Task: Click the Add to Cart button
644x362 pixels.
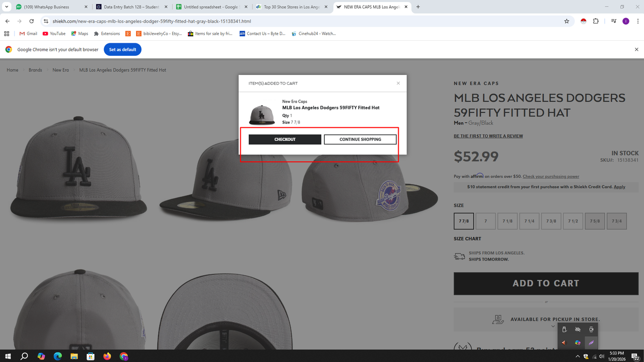Action: pos(546,283)
